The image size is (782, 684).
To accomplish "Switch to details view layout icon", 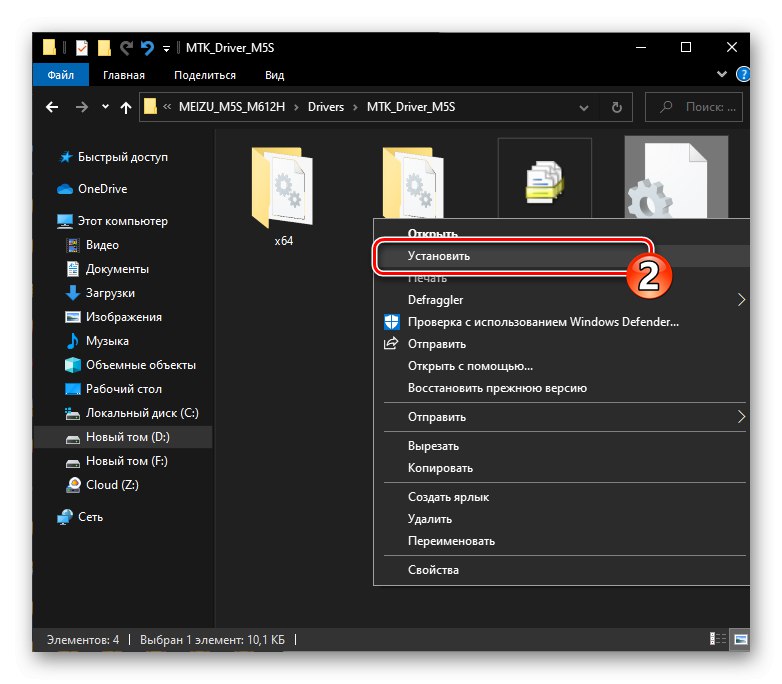I will click(718, 639).
